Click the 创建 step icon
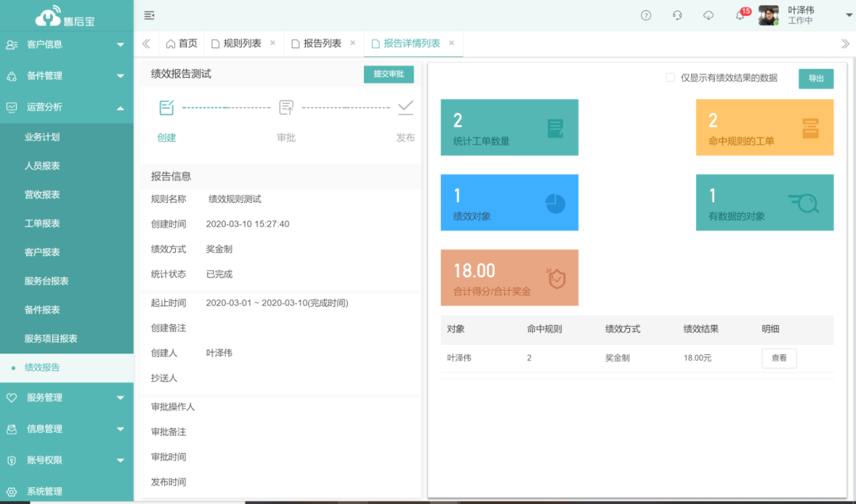Image resolution: width=856 pixels, height=504 pixels. click(166, 108)
